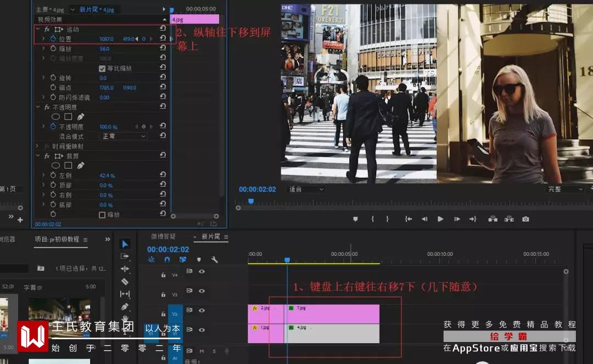The height and width of the screenshot is (364, 593).
Task: Click program monitor playhead marker
Action: coord(251,201)
